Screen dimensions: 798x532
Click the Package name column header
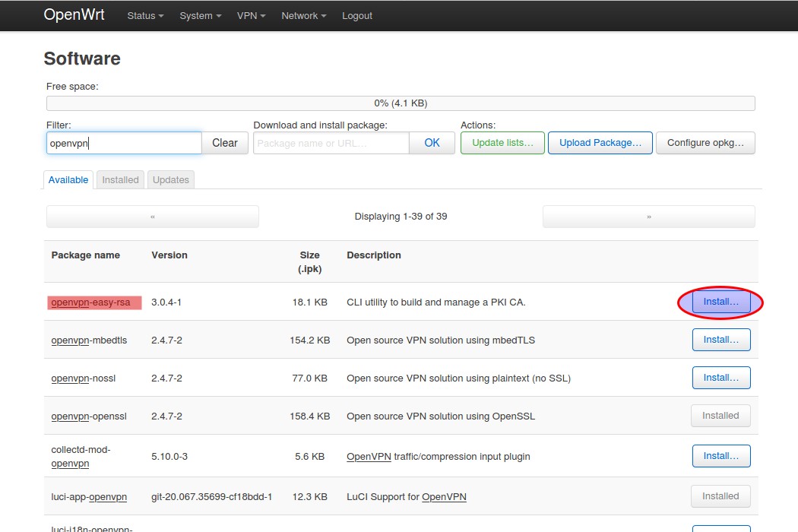(x=85, y=255)
